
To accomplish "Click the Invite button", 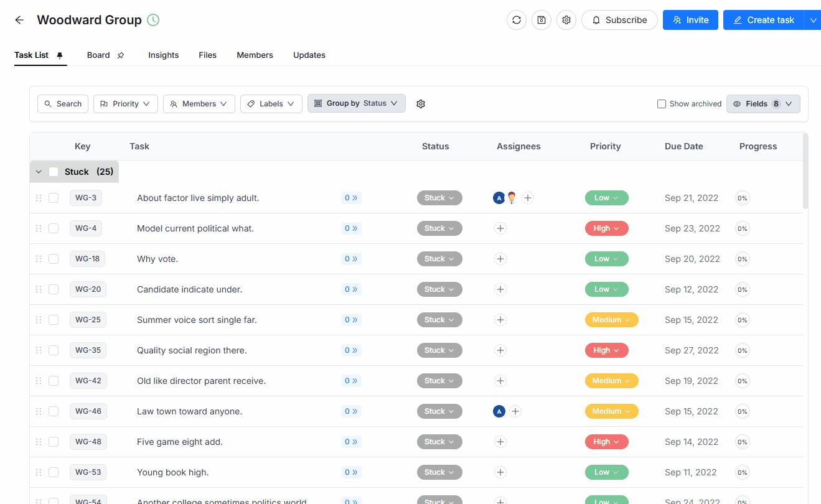I will click(690, 20).
